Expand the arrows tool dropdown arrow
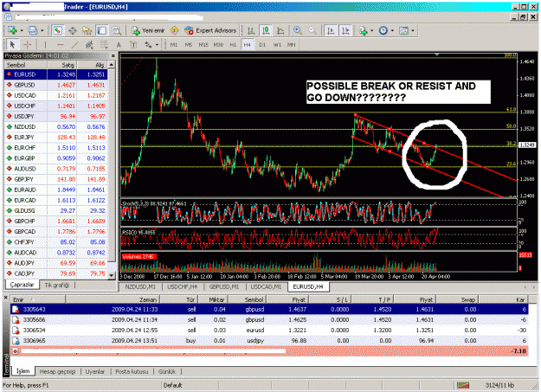Viewport: 541px width, 392px height. point(157,45)
